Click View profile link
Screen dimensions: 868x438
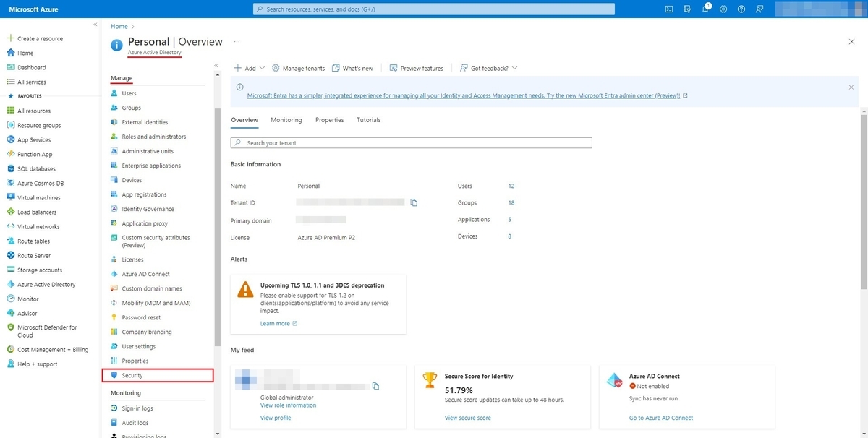pos(276,418)
